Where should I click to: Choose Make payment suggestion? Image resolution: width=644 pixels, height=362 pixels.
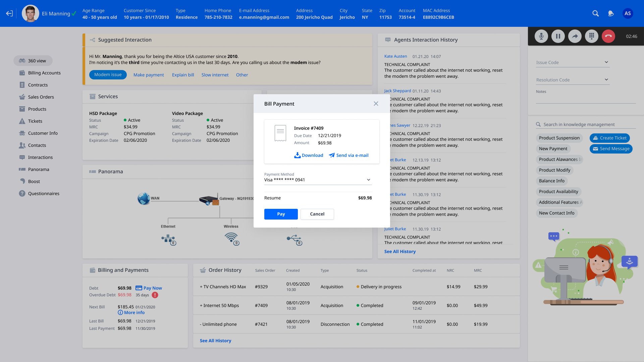149,75
